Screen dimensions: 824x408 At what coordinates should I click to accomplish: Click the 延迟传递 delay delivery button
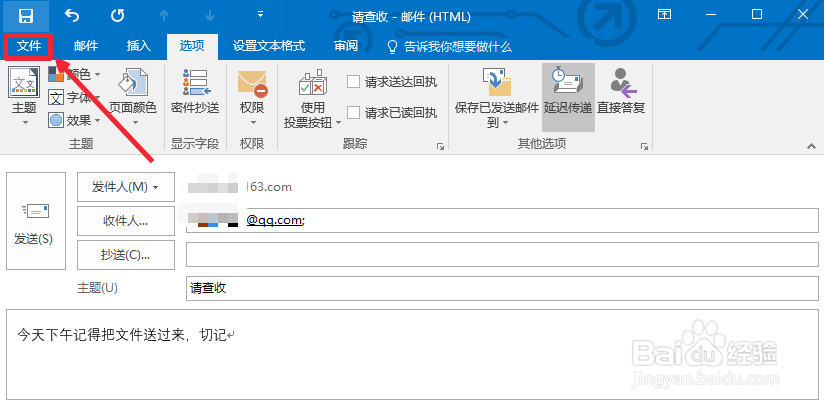pos(568,92)
